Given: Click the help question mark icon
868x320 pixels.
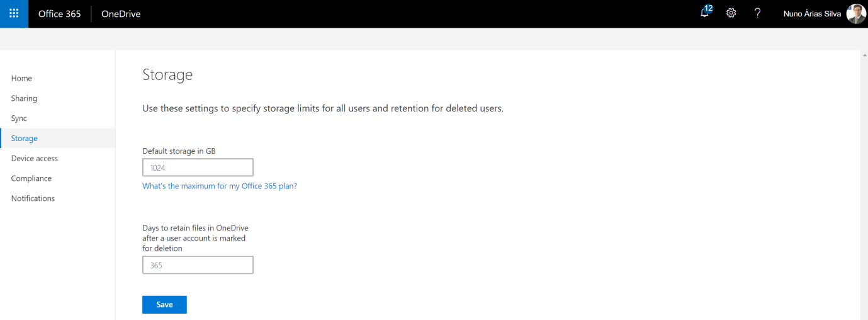Looking at the screenshot, I should coord(758,13).
